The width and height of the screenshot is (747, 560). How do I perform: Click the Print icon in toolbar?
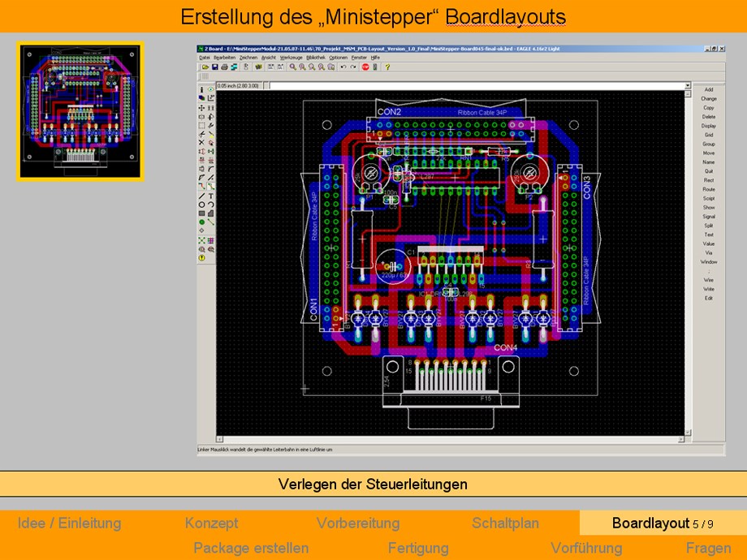click(x=224, y=67)
